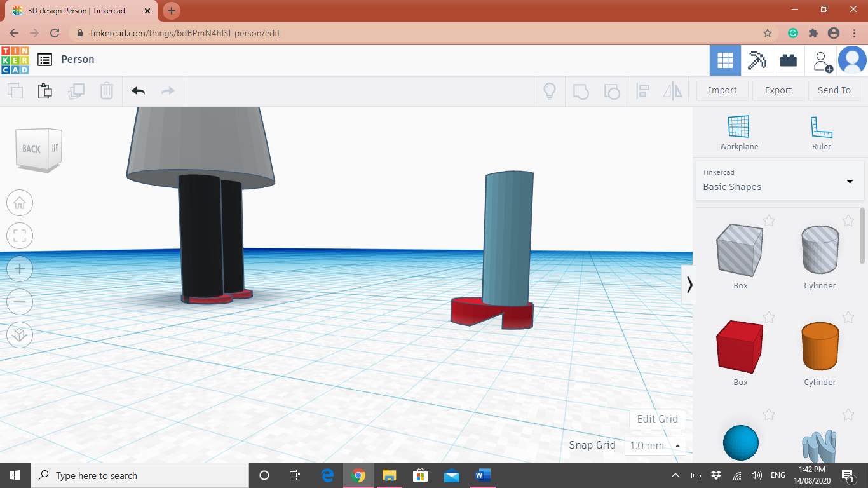Select the orange Cylinder shape

(x=820, y=347)
